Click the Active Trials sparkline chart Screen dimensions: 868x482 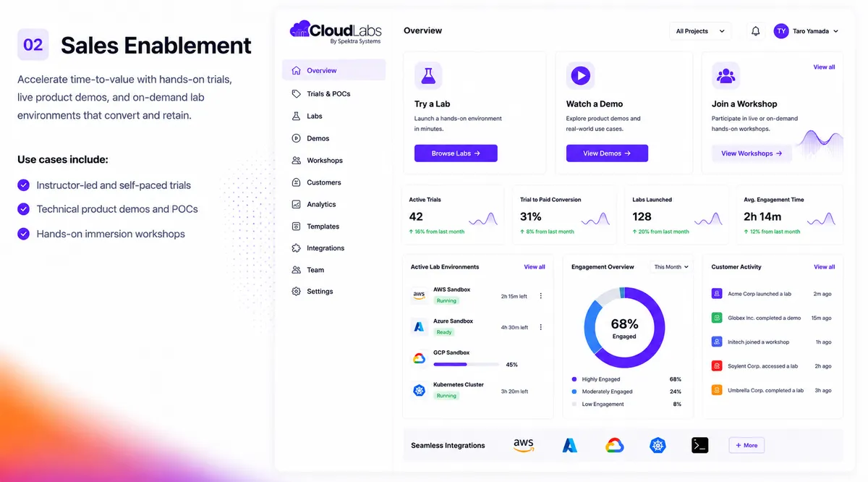[482, 218]
